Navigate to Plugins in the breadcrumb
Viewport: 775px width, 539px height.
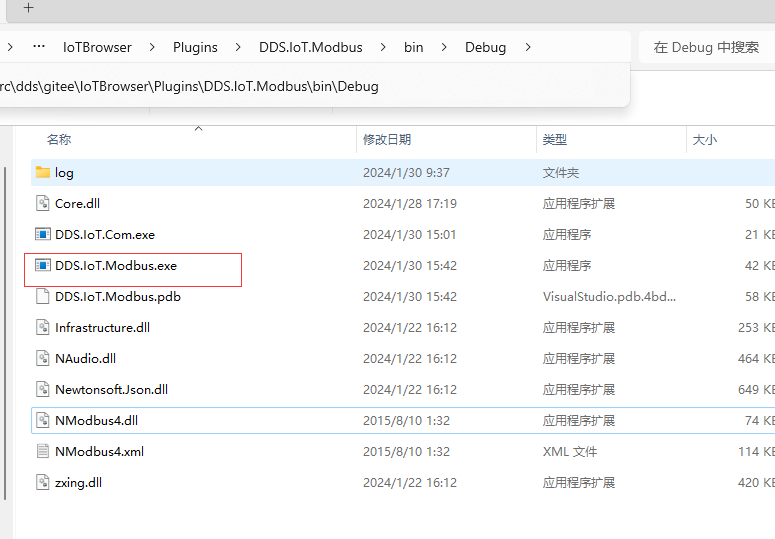195,47
